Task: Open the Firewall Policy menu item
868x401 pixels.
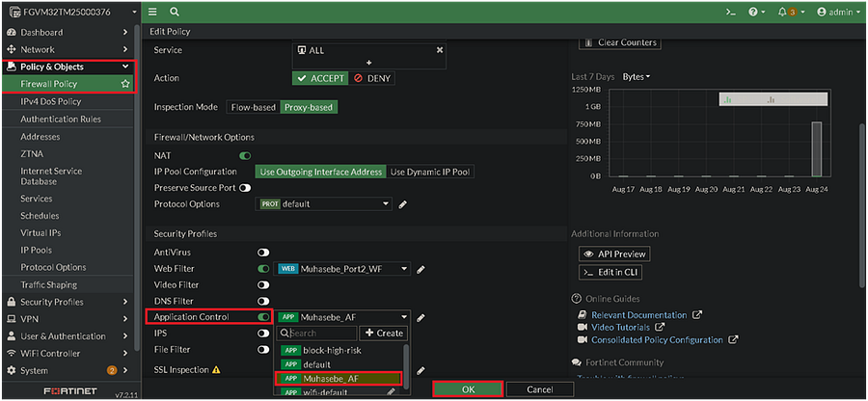Action: tap(67, 84)
